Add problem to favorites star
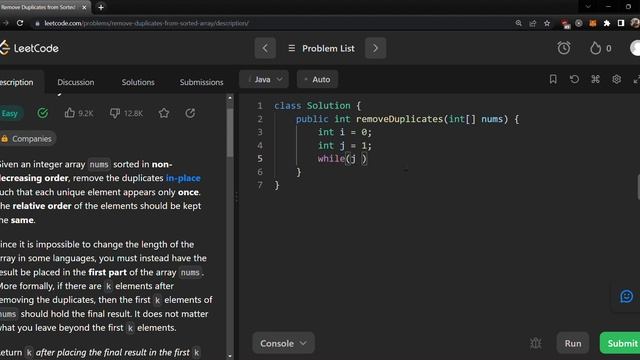The image size is (640, 360). pyautogui.click(x=164, y=113)
